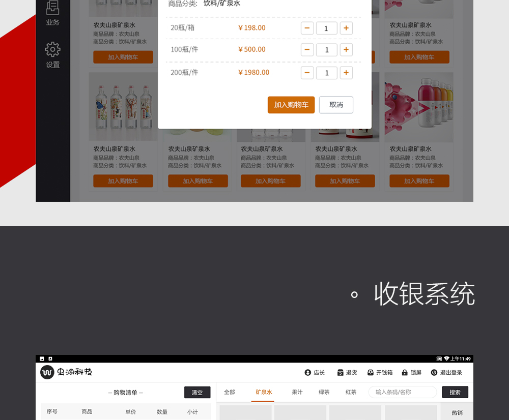Viewport: 509px width, 420px height.
Task: Cancel the dialog with 取消
Action: (x=336, y=105)
